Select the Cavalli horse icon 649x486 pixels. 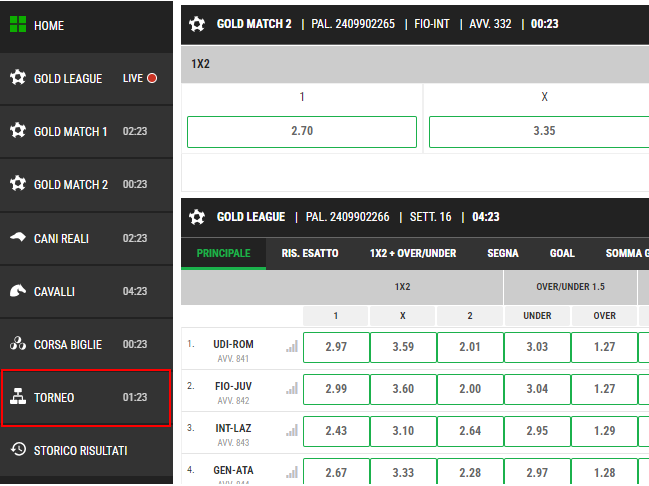point(17,291)
